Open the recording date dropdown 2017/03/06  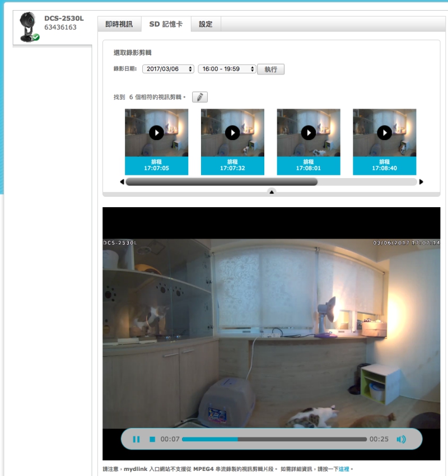pos(168,69)
